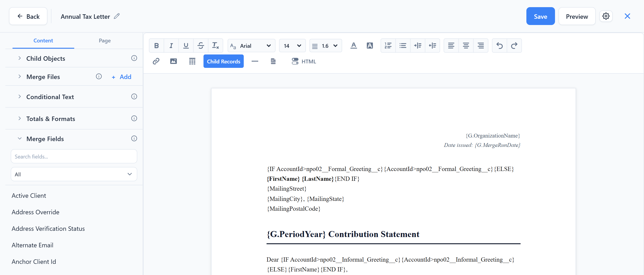Show info for Conditional Text
The height and width of the screenshot is (275, 644).
(134, 97)
